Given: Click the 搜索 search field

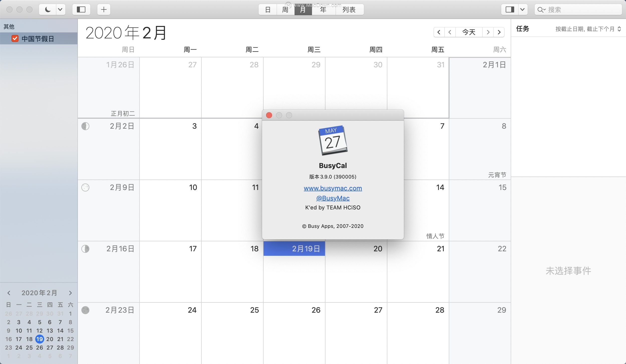Looking at the screenshot, I should pos(578,9).
